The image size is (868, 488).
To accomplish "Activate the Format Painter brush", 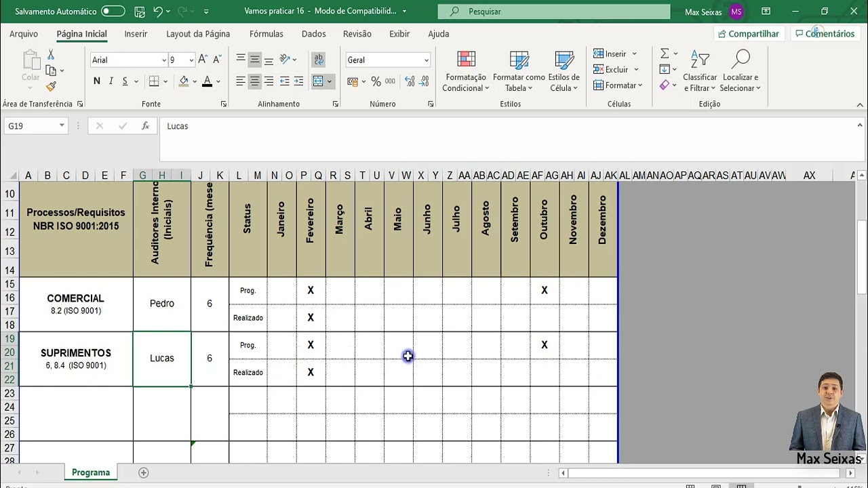I will 51,86.
